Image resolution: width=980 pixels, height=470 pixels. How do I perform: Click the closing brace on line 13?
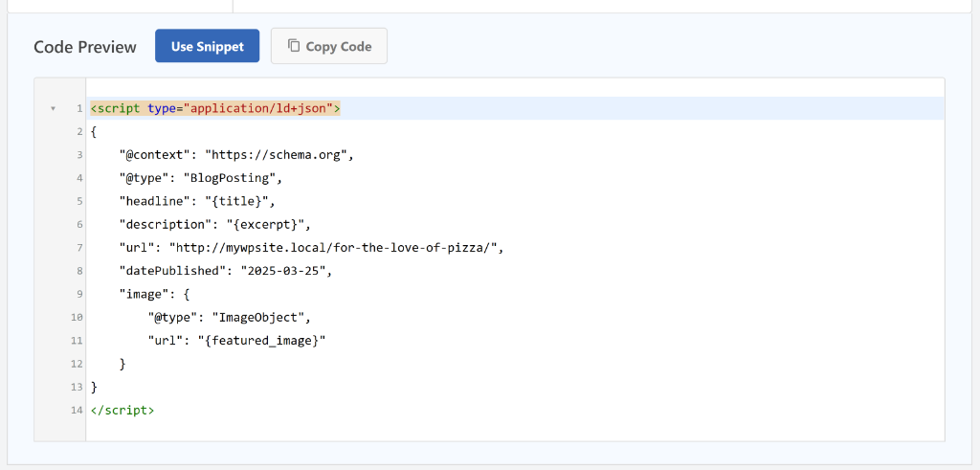pyautogui.click(x=94, y=387)
